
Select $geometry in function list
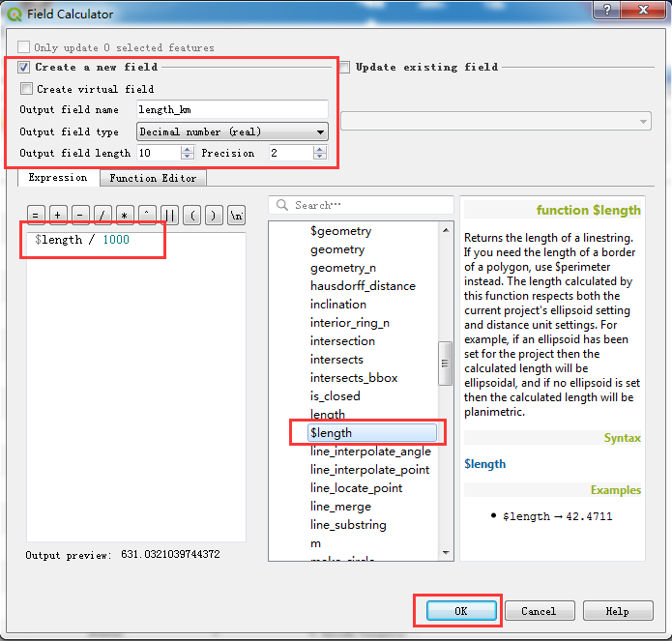click(x=340, y=231)
